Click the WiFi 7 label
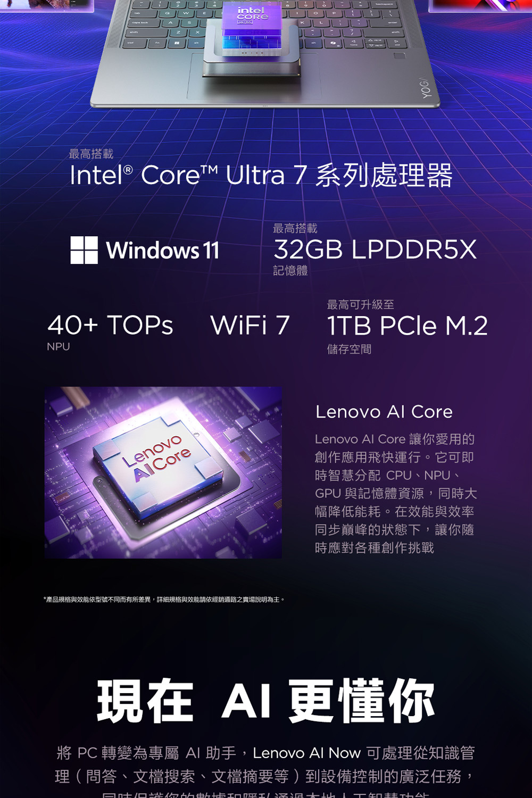Screen dimensions: 532x798 (x=250, y=325)
